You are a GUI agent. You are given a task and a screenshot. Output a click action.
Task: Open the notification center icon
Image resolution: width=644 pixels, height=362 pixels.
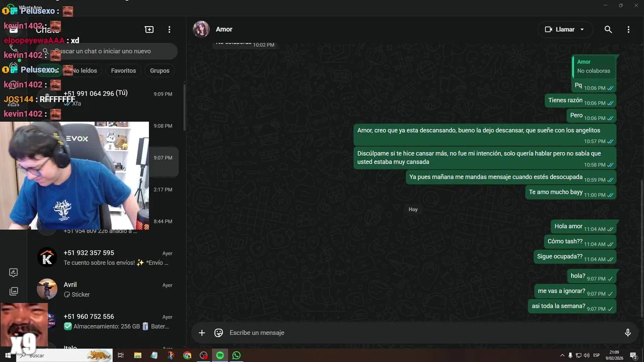(x=633, y=355)
